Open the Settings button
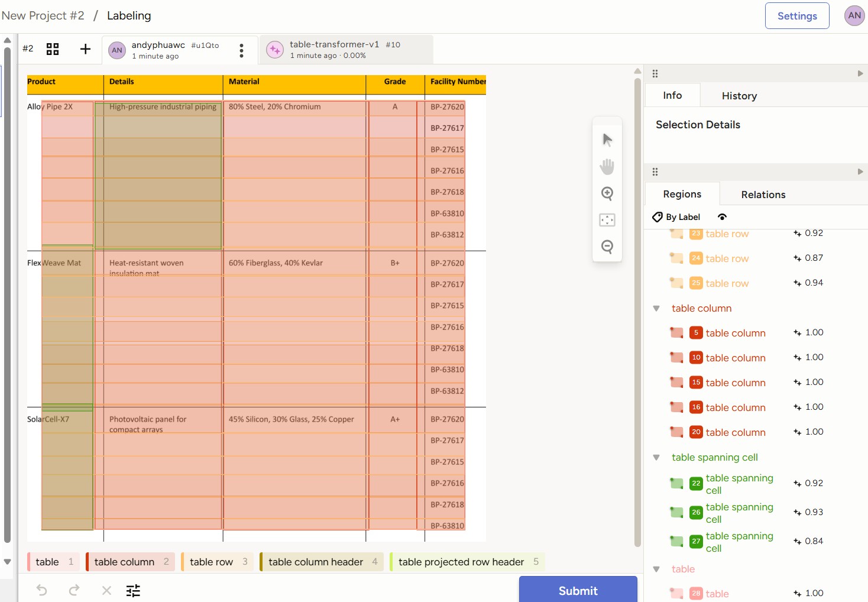The height and width of the screenshot is (602, 868). 796,16
